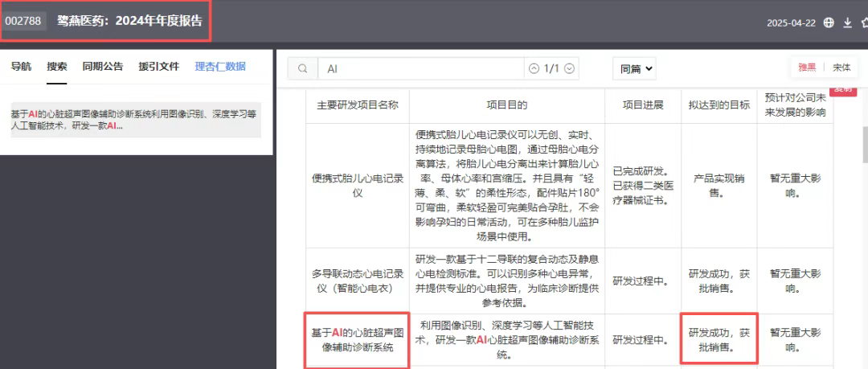Viewport: 868px width, 369px height.
Task: Click the 多导联动态心电记录仪 cell
Action: tap(358, 281)
